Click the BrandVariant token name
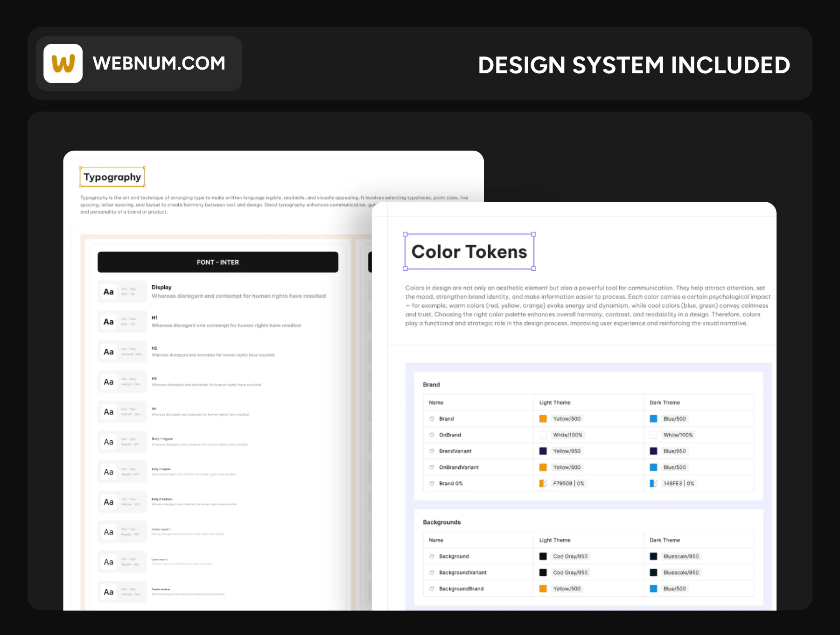The height and width of the screenshot is (635, 840). click(455, 451)
